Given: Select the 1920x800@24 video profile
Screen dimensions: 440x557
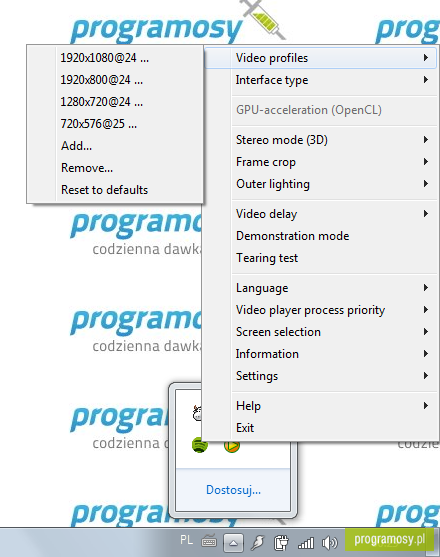Looking at the screenshot, I should (x=115, y=80).
